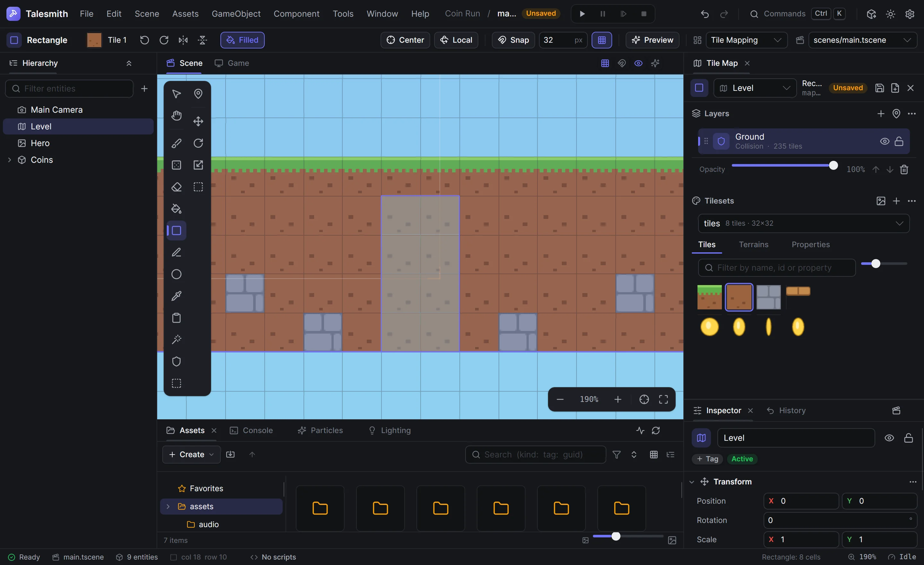Select the Brush paint tool

tap(176, 143)
